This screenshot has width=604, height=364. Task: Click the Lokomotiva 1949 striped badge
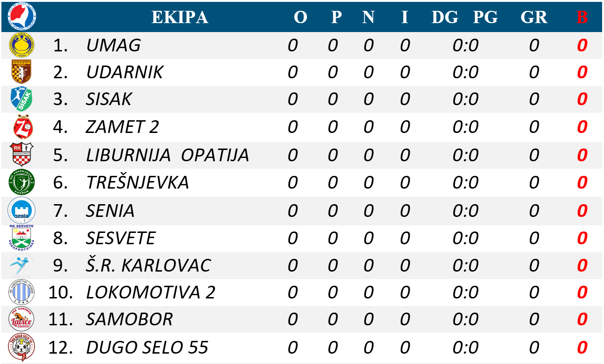click(x=22, y=292)
